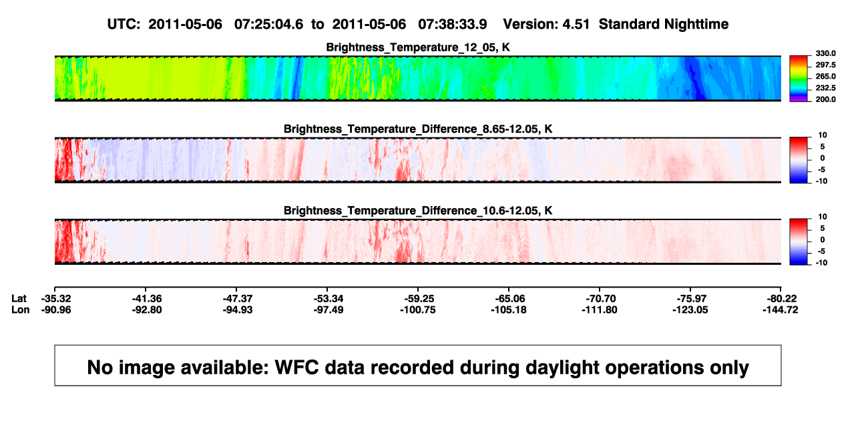Click the 8.65-12.05 difference image strip
868x445 pixels.
point(418,160)
